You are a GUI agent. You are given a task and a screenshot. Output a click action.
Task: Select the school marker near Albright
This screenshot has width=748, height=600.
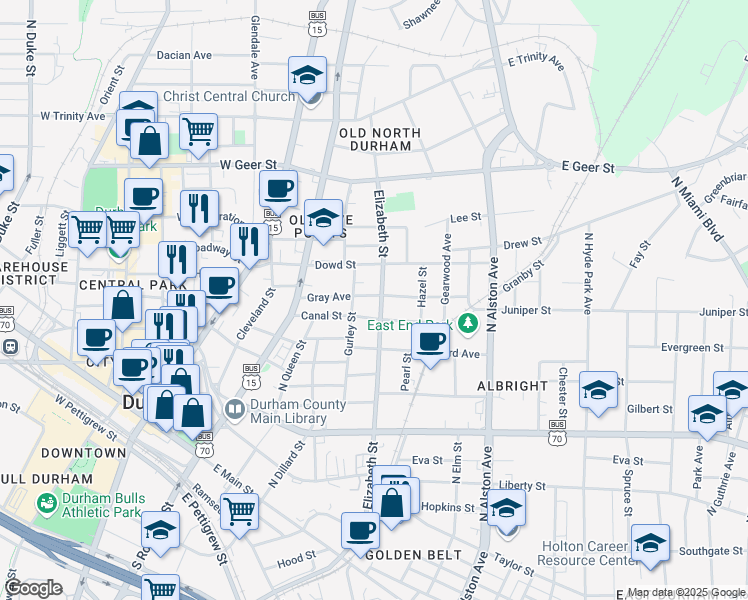coord(598,391)
